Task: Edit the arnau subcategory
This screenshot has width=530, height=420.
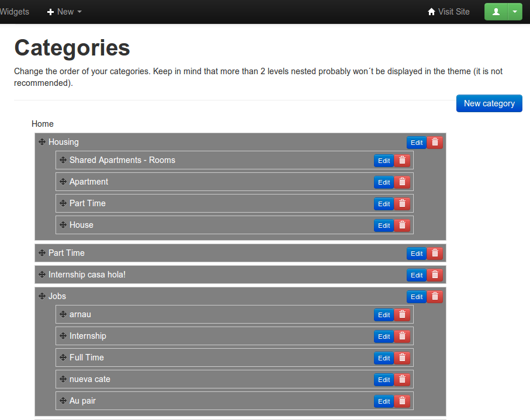Action: 383,315
